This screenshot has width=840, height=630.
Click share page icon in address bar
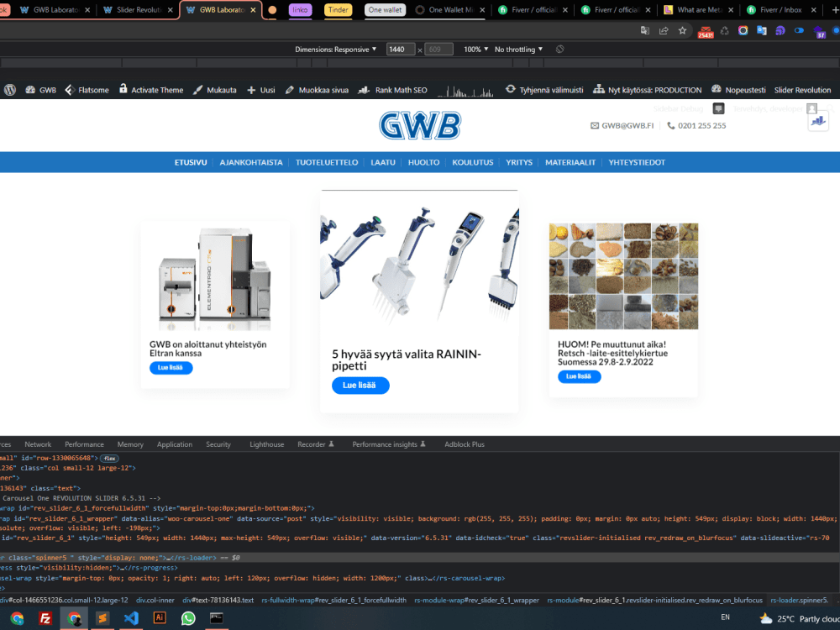[x=664, y=30]
